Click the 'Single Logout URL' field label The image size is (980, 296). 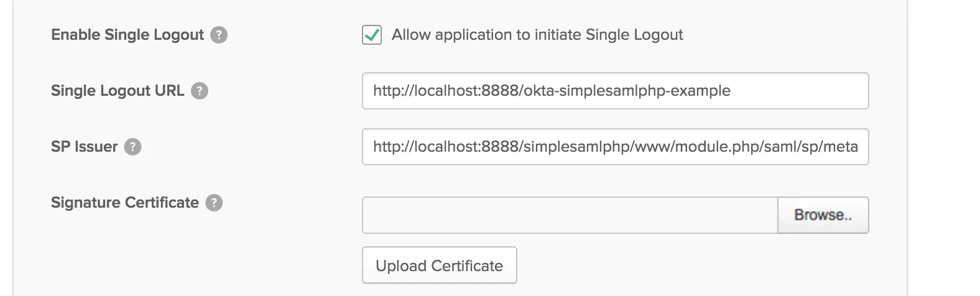118,91
